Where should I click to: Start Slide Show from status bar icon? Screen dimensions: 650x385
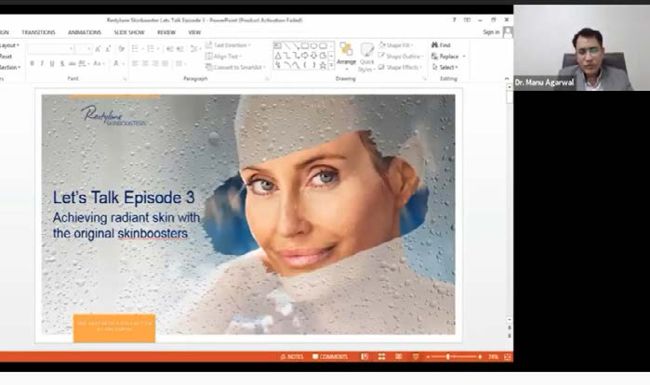tap(415, 356)
